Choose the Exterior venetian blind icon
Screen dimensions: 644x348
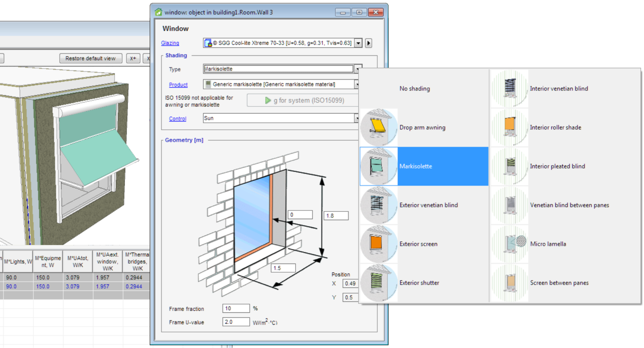[x=379, y=205]
